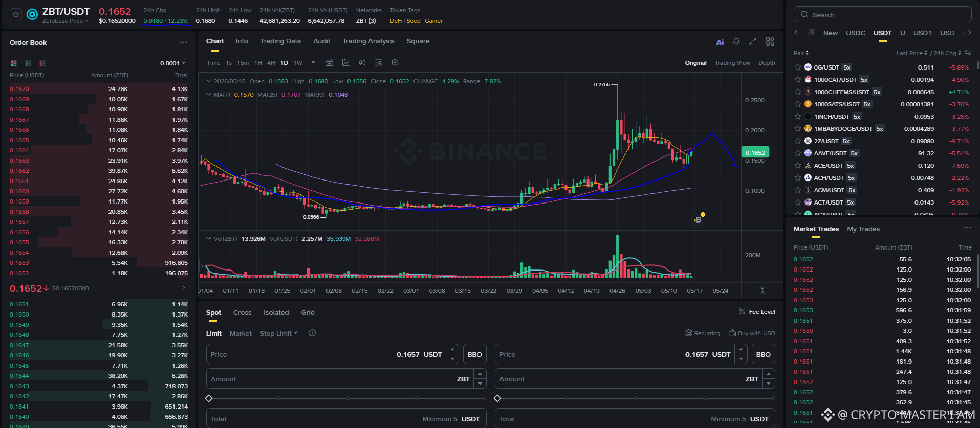Open the hot picks icon tab in market list
This screenshot has width=980, height=428.
coord(811,32)
